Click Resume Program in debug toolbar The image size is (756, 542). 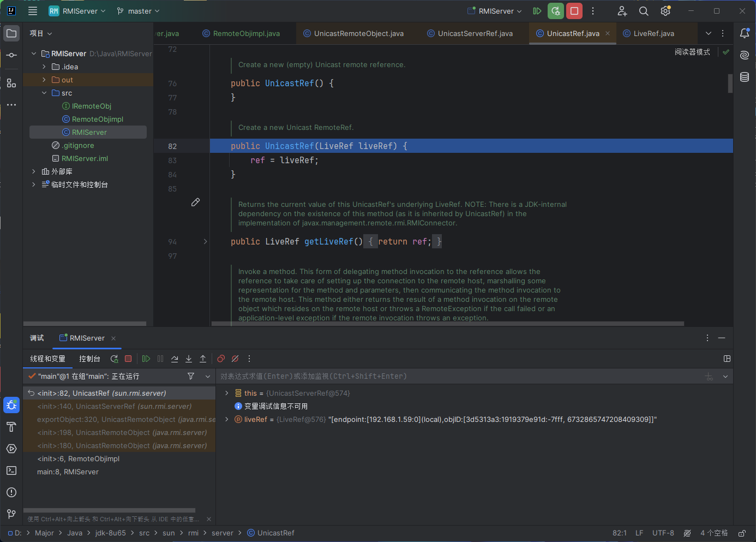146,359
